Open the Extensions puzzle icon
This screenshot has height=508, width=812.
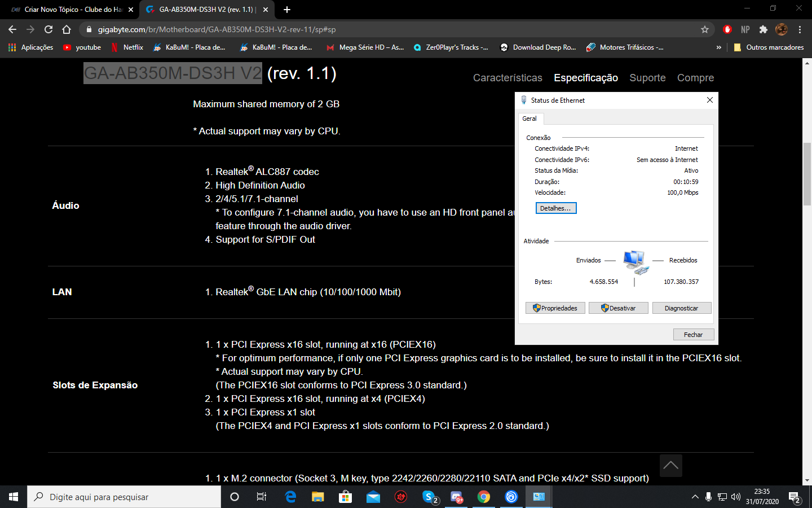(x=764, y=29)
